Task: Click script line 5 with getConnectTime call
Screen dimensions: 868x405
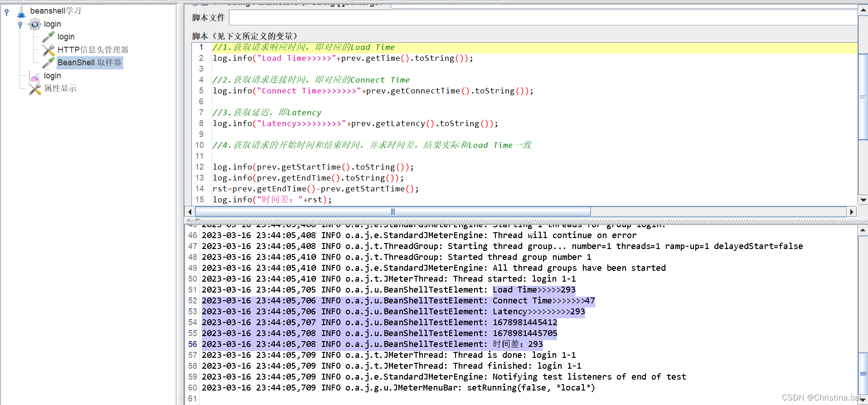Action: tap(373, 91)
